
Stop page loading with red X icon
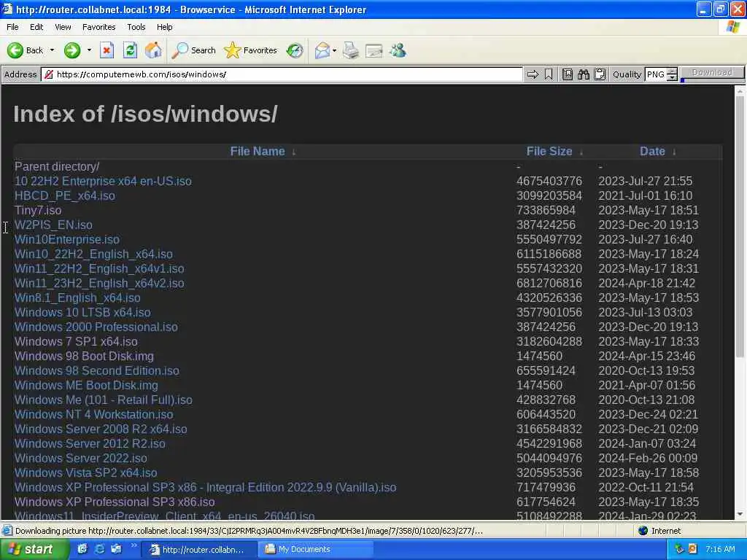pyautogui.click(x=107, y=50)
